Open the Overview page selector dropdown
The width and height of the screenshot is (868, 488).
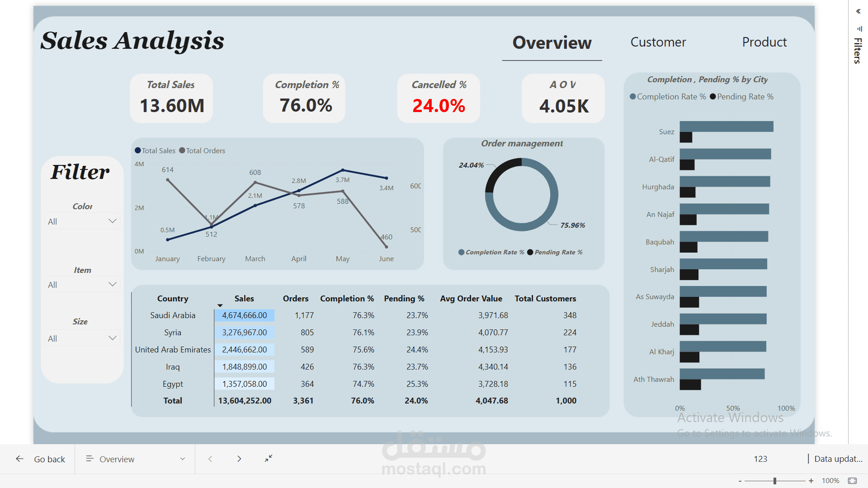(135, 459)
